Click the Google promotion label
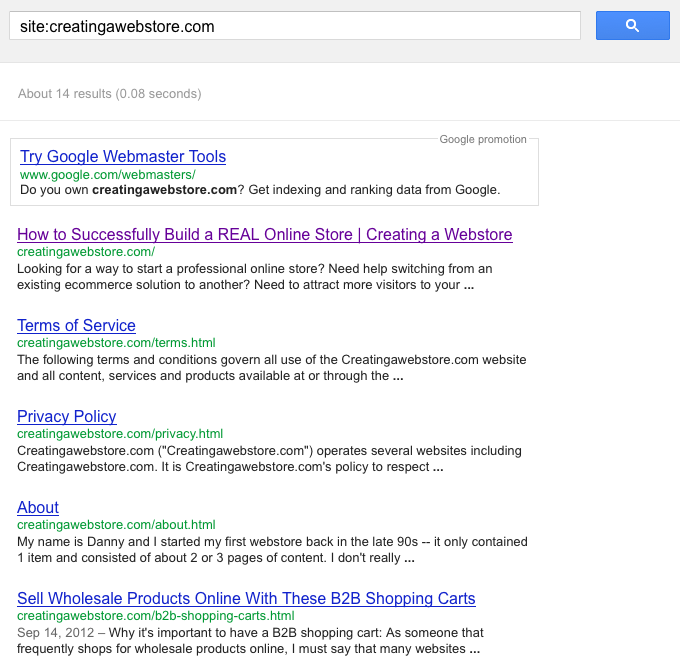680x660 pixels. click(x=483, y=140)
